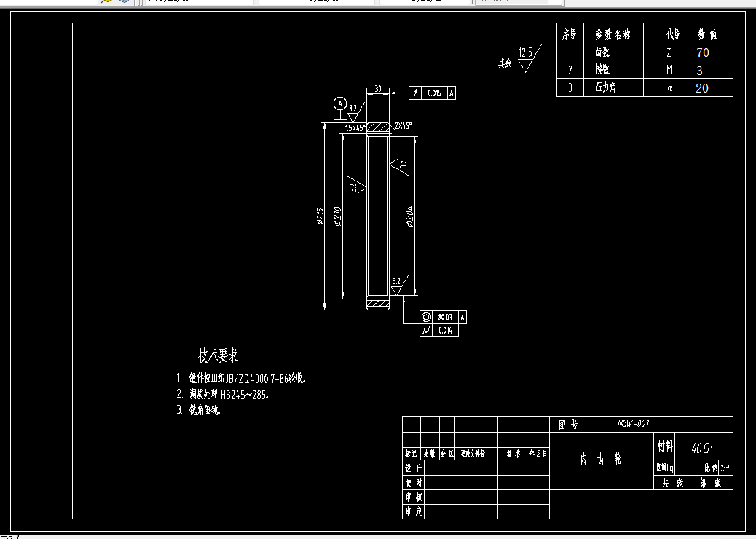Select the ø204 diameter dimension
This screenshot has width=756, height=539.
(x=410, y=216)
